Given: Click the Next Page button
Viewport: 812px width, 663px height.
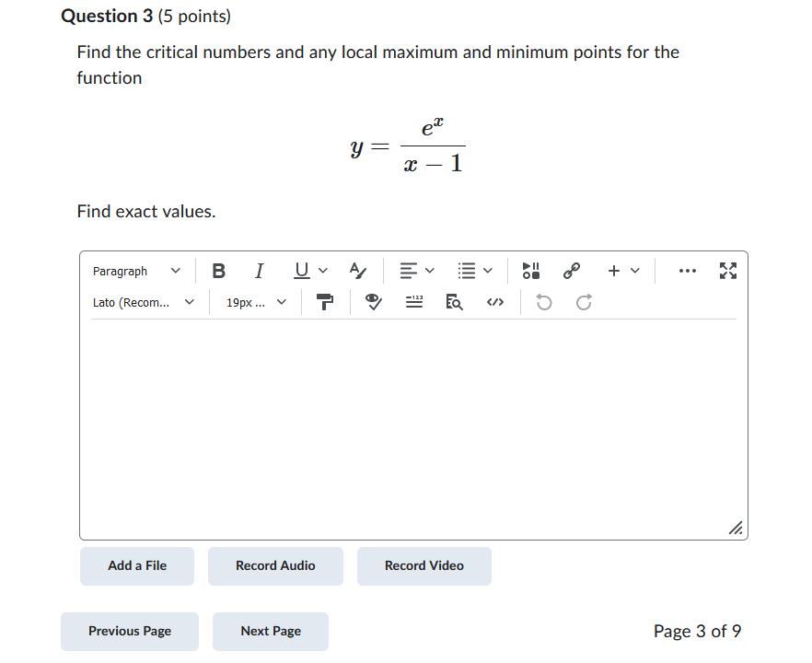Looking at the screenshot, I should (270, 631).
